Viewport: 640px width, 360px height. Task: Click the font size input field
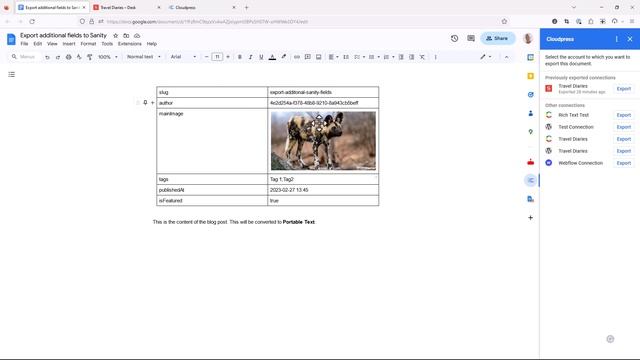pyautogui.click(x=217, y=57)
